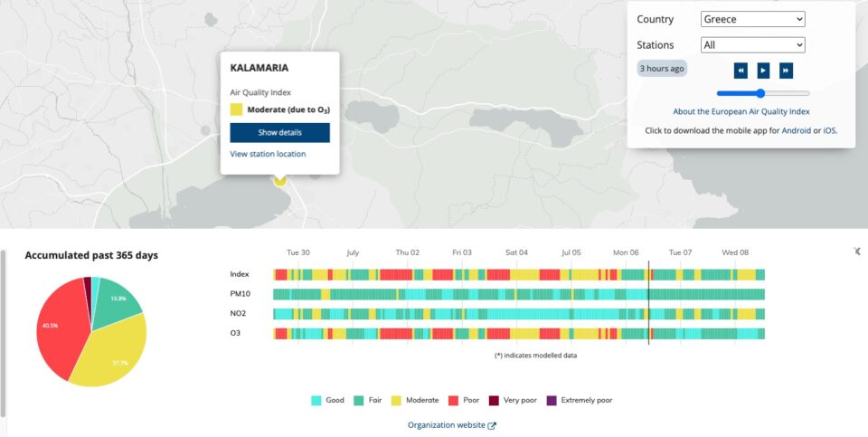Click the 'Jul 05' date label

click(x=571, y=252)
